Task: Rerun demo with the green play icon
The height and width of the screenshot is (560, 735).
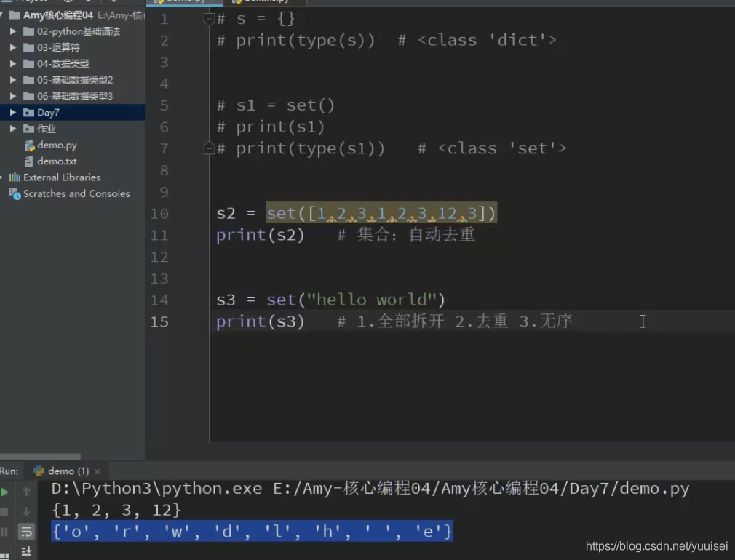Action: 4,492
